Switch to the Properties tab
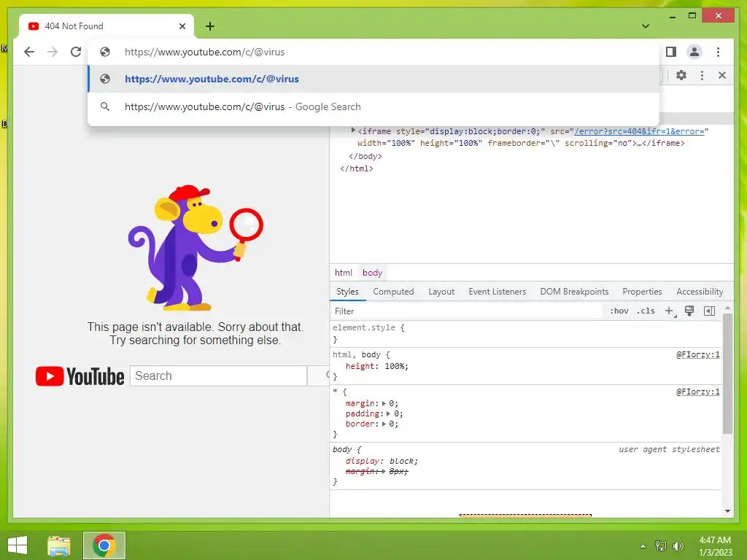Screen dimensions: 747x560 (x=642, y=292)
